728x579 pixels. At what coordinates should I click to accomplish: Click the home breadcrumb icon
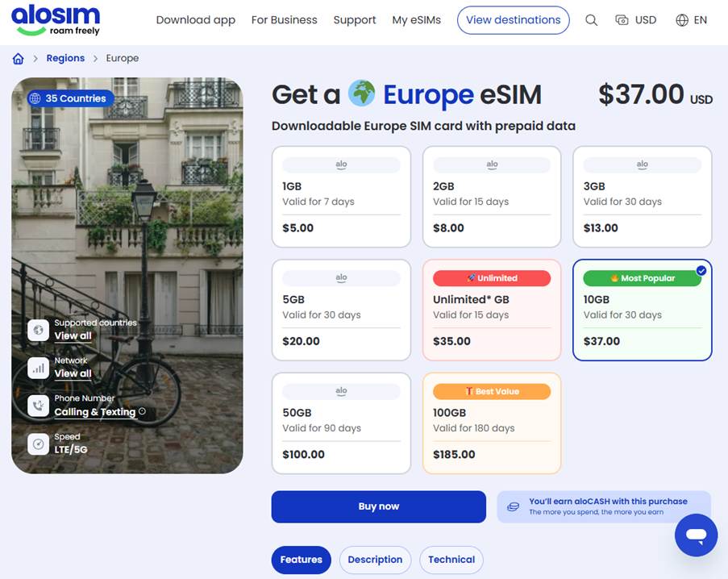[18, 58]
